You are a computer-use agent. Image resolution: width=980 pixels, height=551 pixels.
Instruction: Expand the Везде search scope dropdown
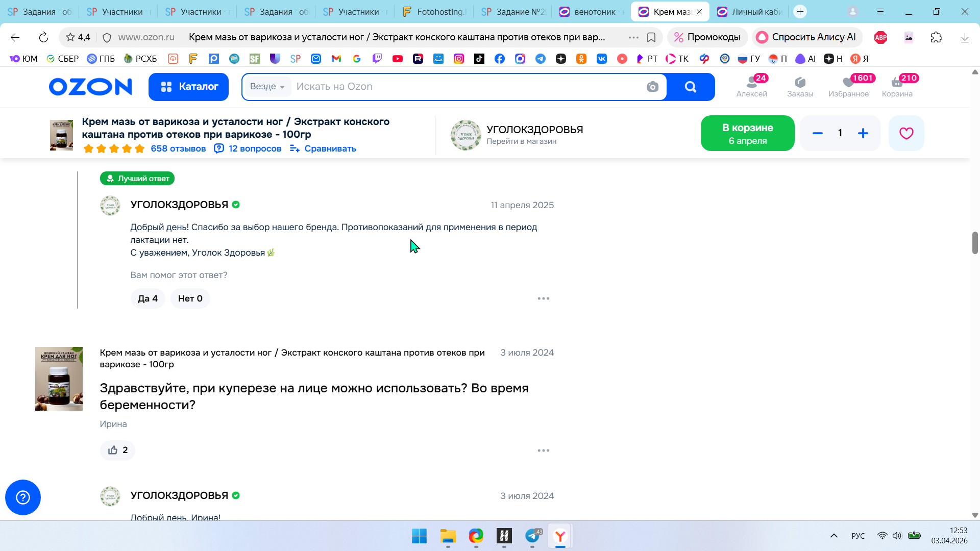click(x=267, y=87)
